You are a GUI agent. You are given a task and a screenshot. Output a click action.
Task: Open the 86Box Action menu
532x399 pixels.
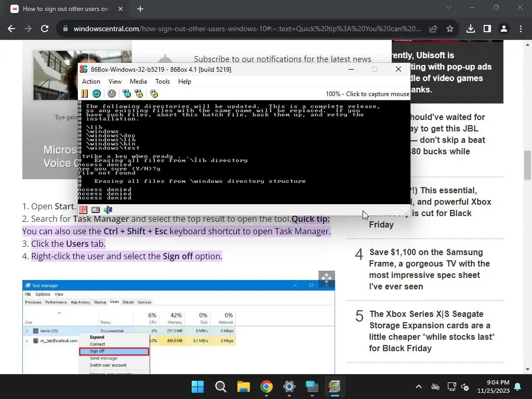pyautogui.click(x=91, y=82)
